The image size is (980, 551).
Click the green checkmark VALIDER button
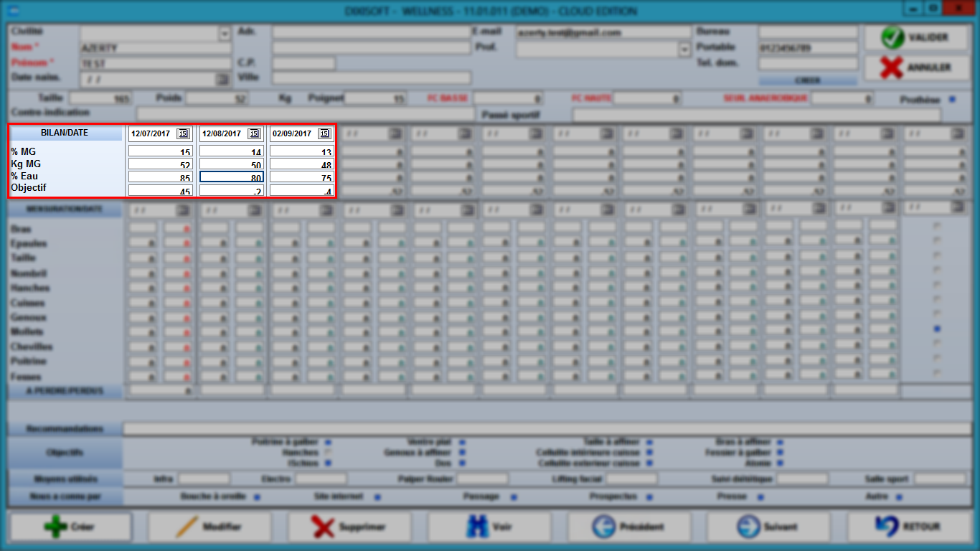(x=916, y=38)
